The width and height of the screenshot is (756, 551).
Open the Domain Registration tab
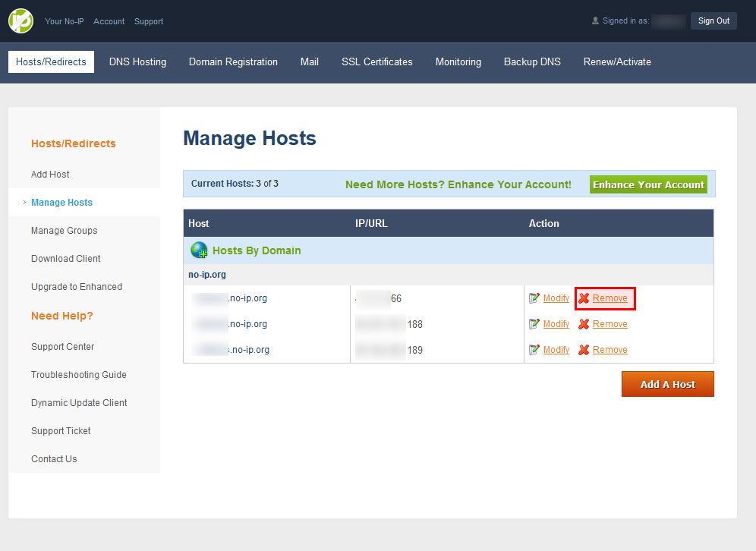coord(233,61)
